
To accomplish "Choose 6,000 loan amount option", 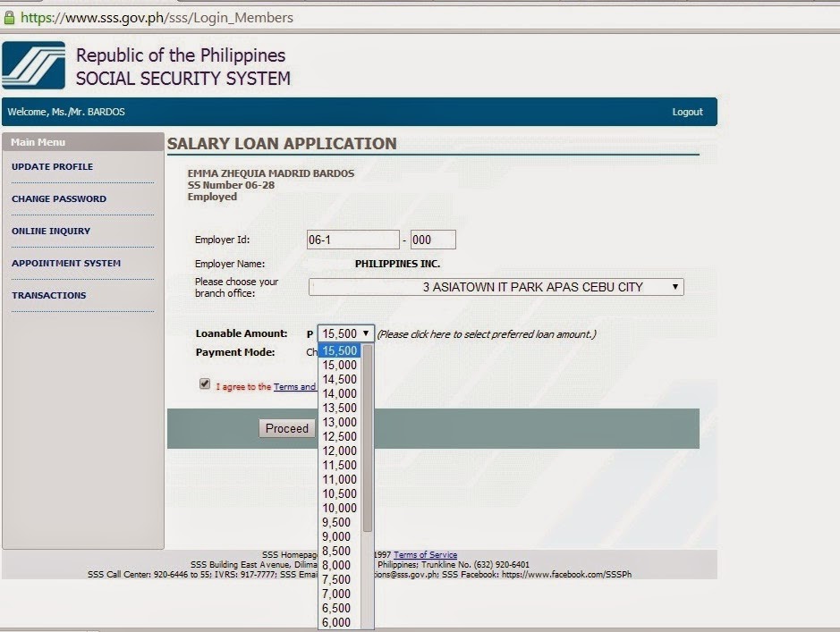I will click(340, 622).
